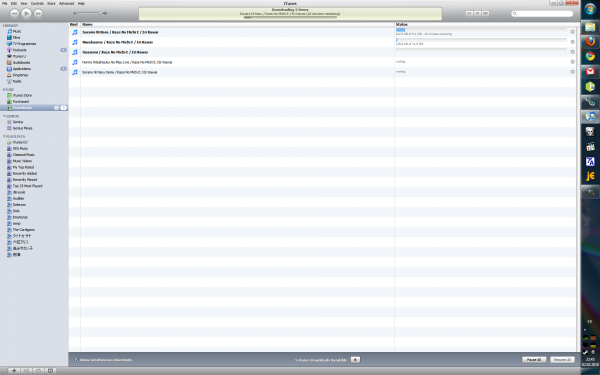The width and height of the screenshot is (600, 375).
Task: Open the Controls menu
Action: pos(37,3)
